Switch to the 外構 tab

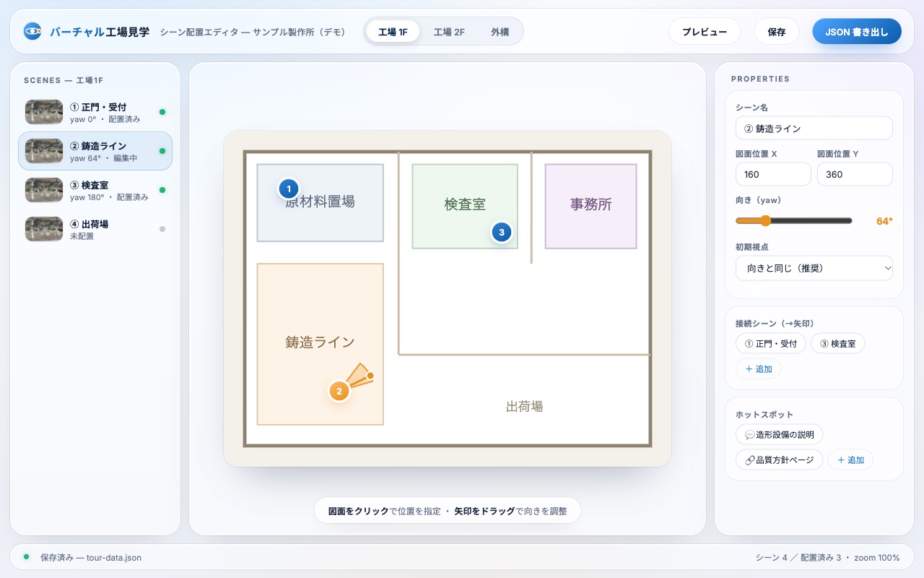500,32
